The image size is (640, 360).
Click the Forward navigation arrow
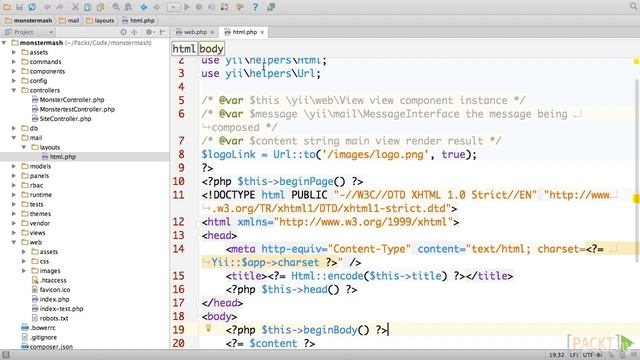(x=156, y=7)
